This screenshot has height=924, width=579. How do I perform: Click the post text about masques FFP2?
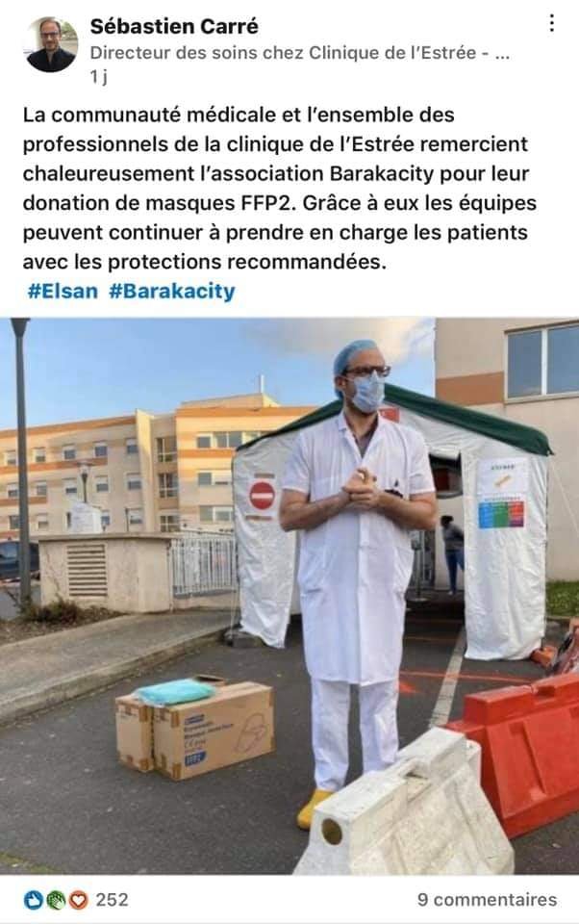(280, 188)
